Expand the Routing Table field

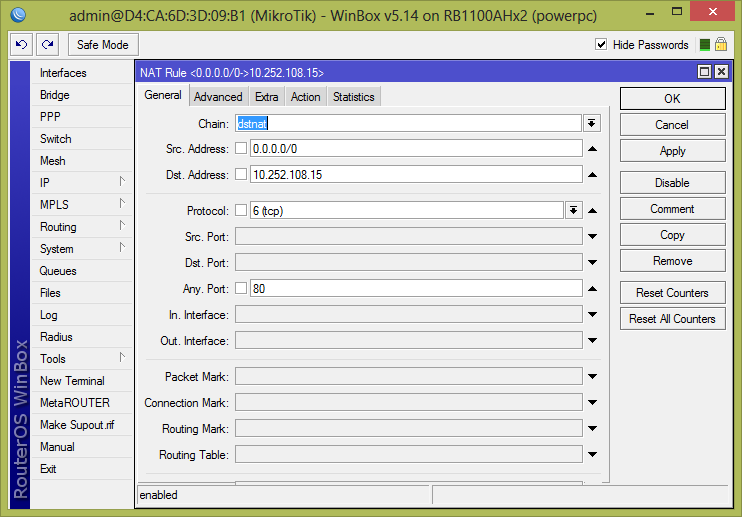(x=592, y=455)
